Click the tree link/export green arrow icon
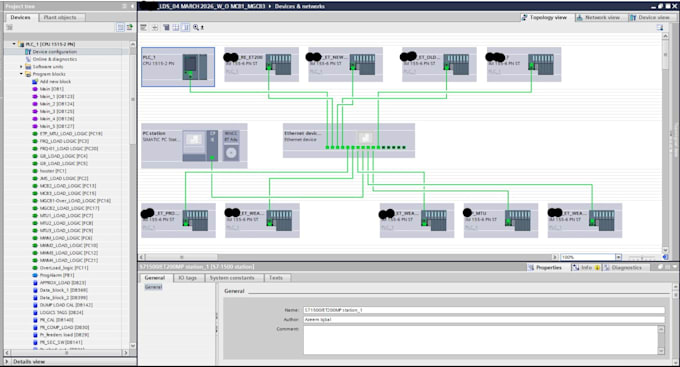 click(x=130, y=27)
